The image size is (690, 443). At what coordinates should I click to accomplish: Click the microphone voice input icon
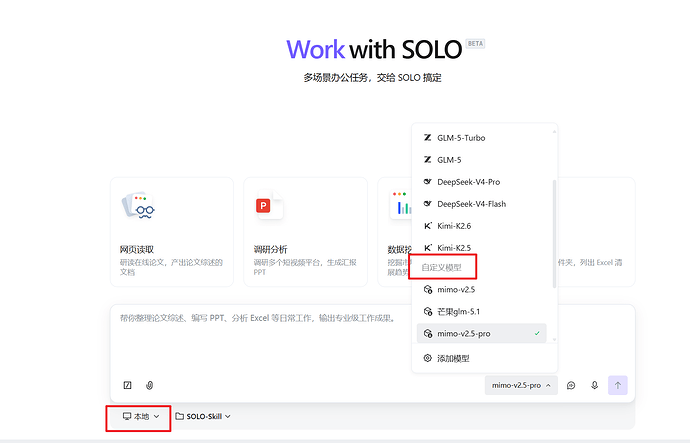tap(595, 385)
